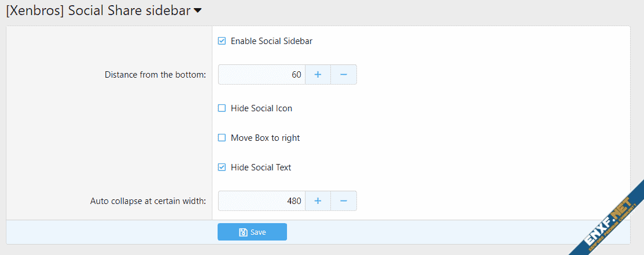
Task: Click plus for Auto collapse width
Action: click(x=318, y=201)
